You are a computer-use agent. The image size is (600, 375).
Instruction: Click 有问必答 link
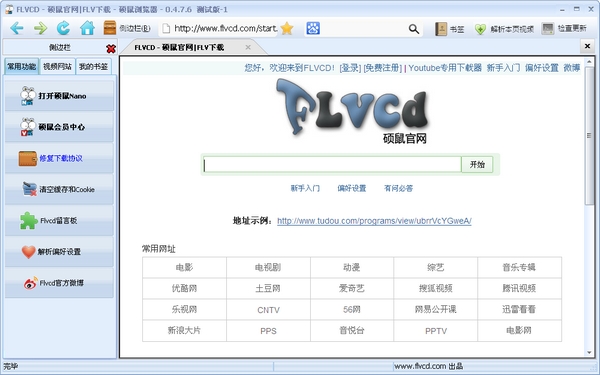398,188
